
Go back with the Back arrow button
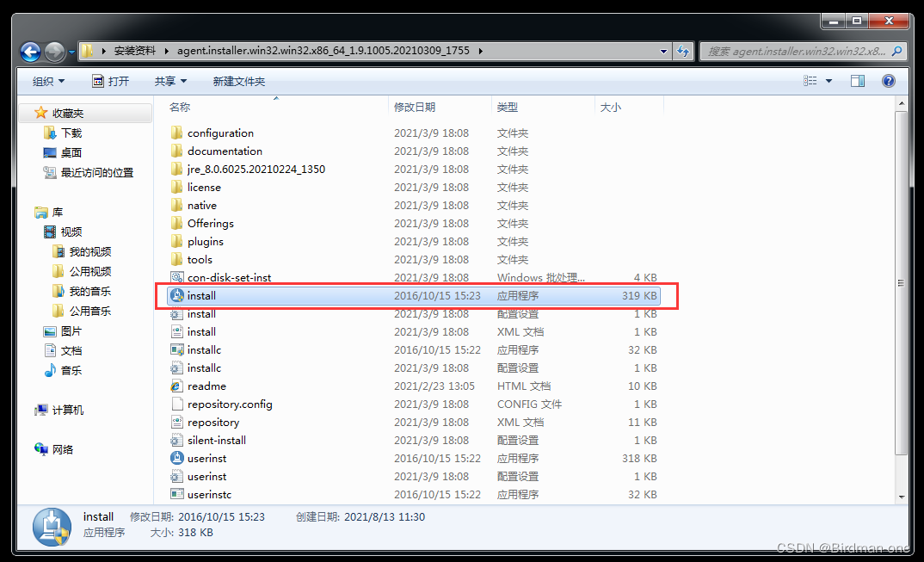click(x=30, y=52)
